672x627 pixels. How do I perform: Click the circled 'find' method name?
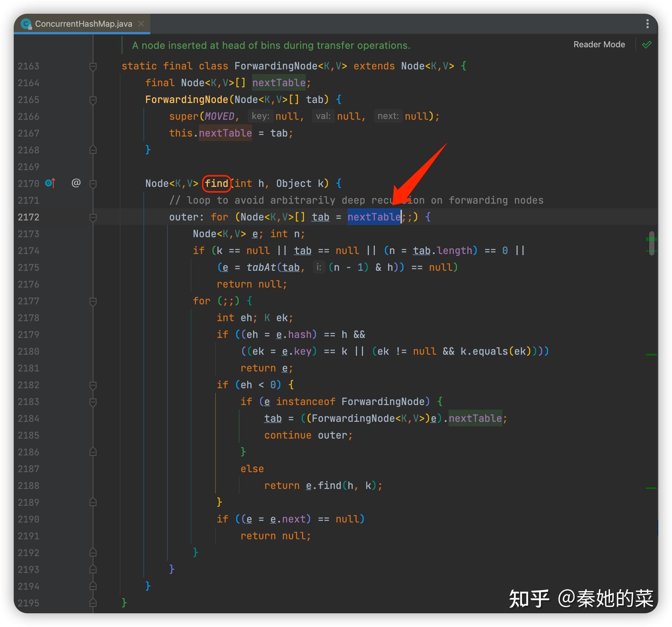coord(216,183)
